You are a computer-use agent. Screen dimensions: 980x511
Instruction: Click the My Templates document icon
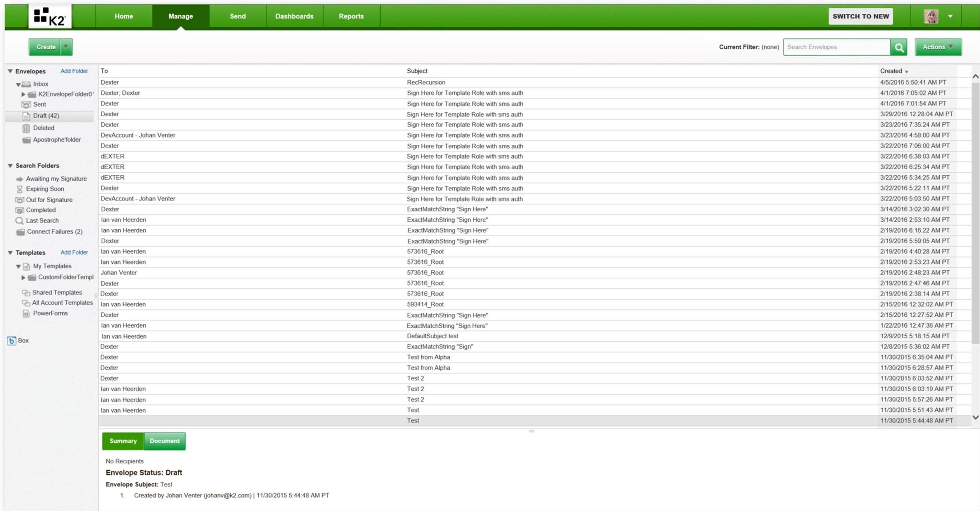tap(26, 267)
